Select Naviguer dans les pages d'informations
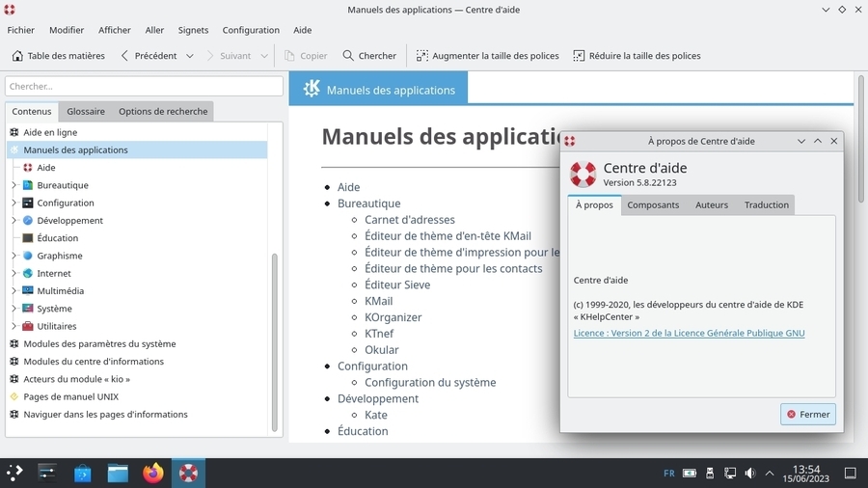The width and height of the screenshot is (868, 488). pyautogui.click(x=106, y=415)
